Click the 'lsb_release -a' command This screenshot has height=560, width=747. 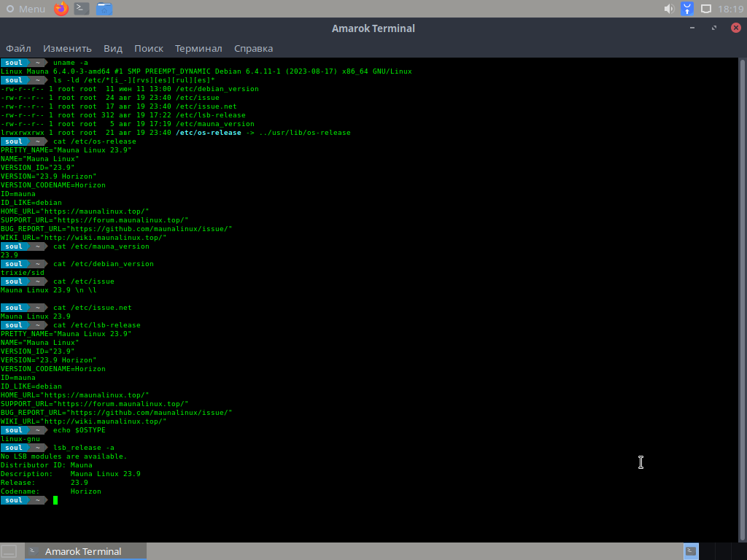pyautogui.click(x=84, y=448)
